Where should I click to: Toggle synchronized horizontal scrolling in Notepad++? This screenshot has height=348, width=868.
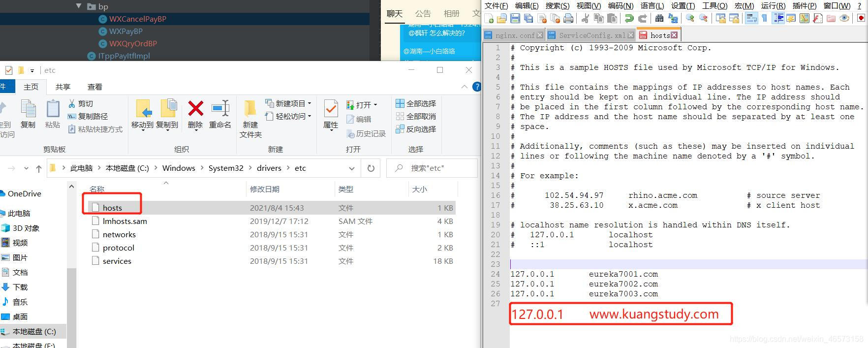pyautogui.click(x=734, y=19)
